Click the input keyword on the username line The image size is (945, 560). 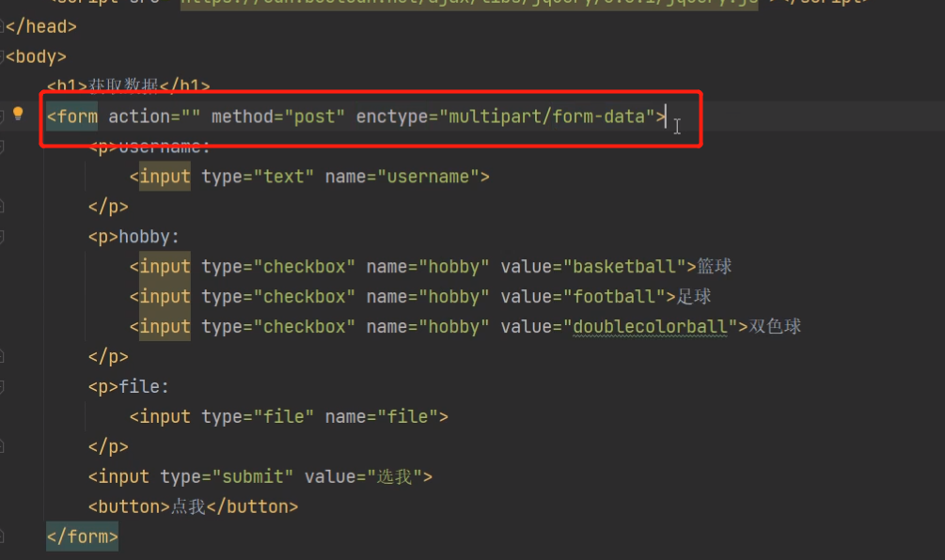[165, 177]
